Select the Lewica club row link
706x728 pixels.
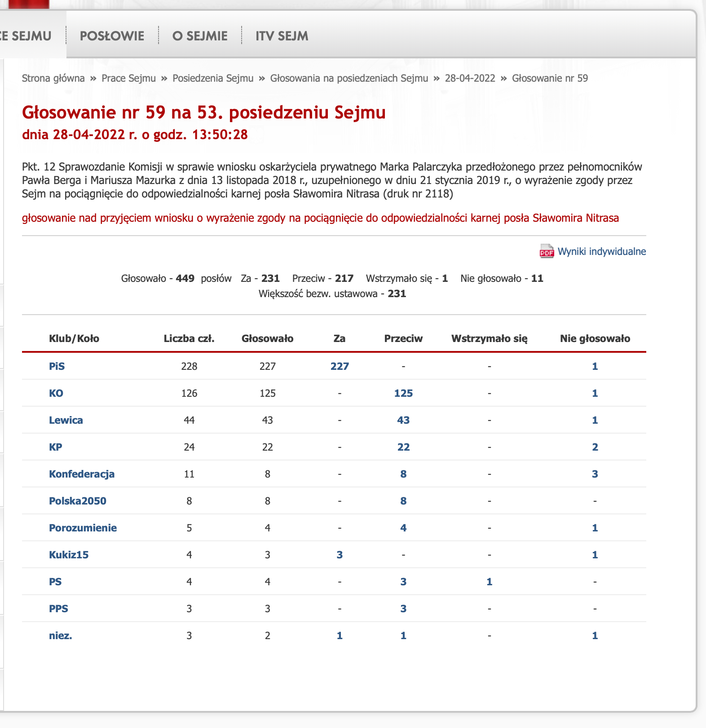(66, 420)
